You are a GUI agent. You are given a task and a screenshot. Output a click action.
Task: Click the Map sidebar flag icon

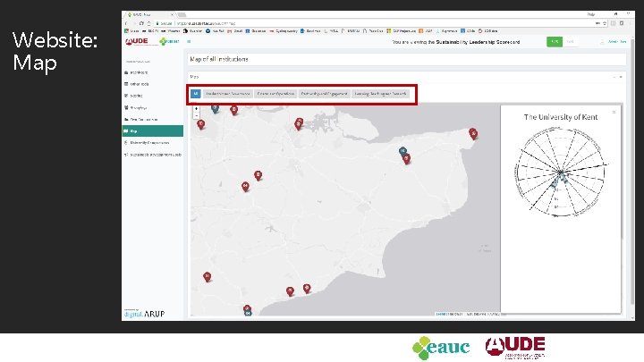coord(126,130)
